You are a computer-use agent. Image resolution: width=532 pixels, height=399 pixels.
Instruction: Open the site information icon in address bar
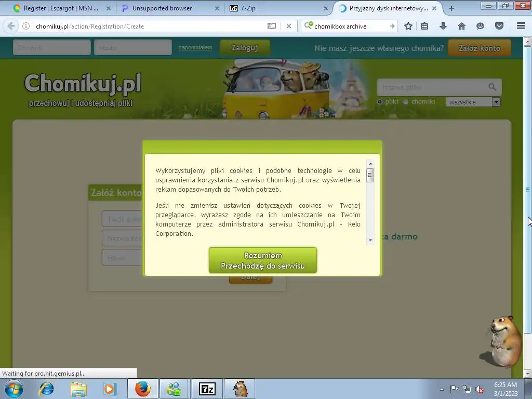[26, 26]
